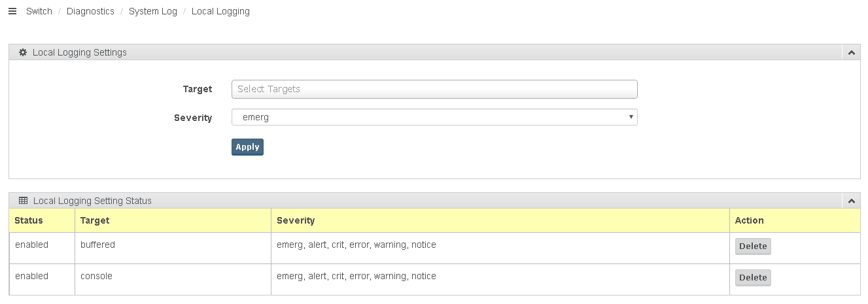The image size is (868, 304).
Task: Collapse the Local Logging Setting Status panel
Action: coord(851,201)
